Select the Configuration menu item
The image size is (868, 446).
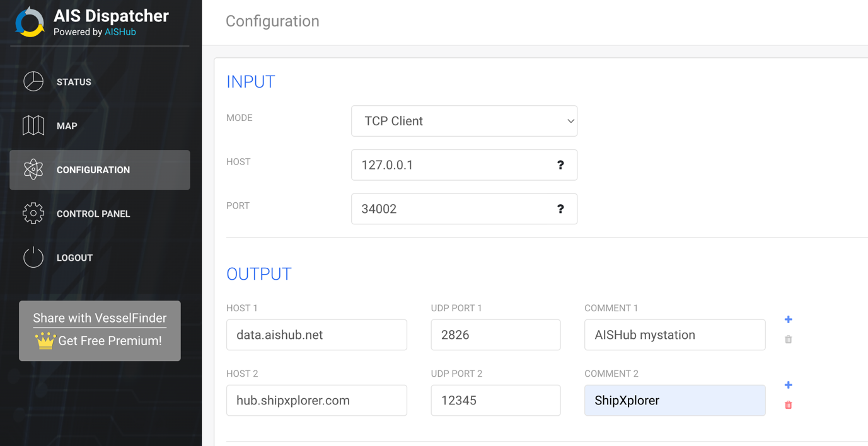point(100,170)
